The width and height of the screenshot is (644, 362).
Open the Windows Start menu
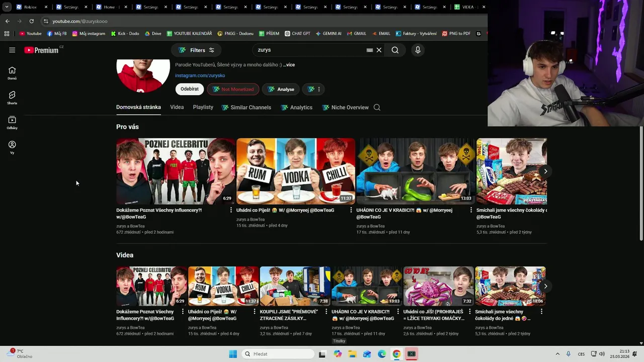pos(233,354)
